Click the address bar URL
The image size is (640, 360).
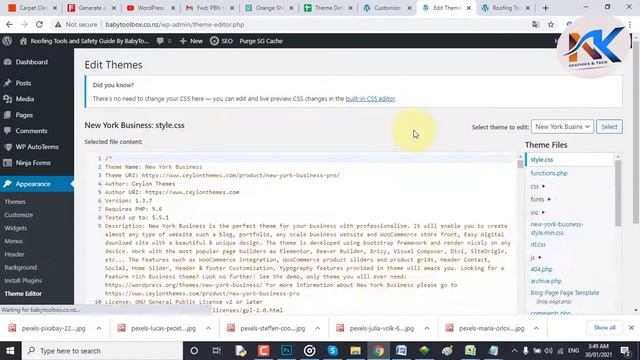pyautogui.click(x=175, y=24)
